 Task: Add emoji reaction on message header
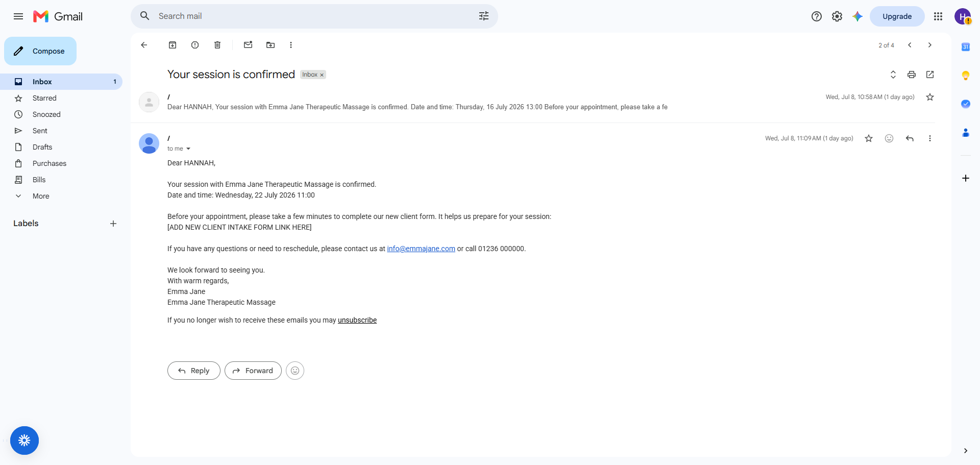point(889,138)
